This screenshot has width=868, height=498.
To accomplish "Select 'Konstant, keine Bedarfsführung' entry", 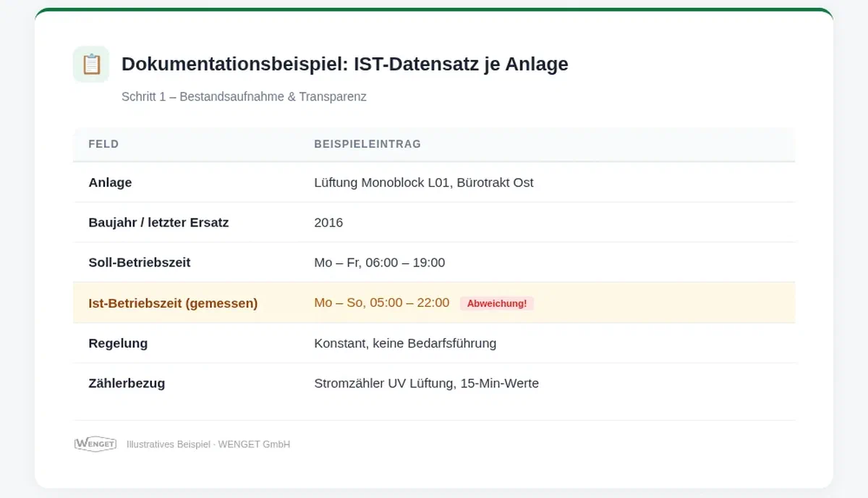I will 405,343.
